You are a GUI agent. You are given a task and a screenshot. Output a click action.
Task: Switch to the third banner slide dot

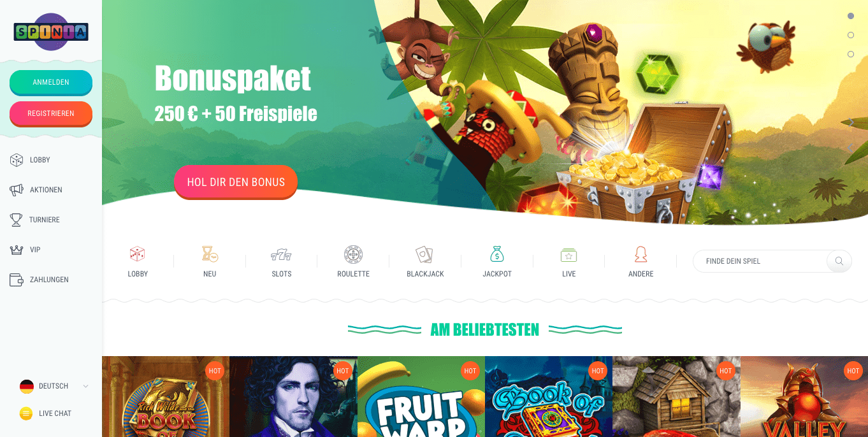pos(851,54)
